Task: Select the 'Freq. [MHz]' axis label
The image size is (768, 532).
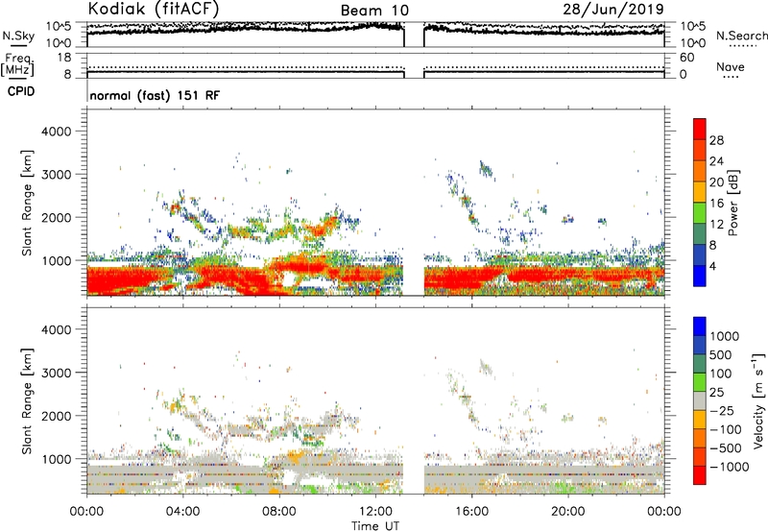Action: coord(17,65)
